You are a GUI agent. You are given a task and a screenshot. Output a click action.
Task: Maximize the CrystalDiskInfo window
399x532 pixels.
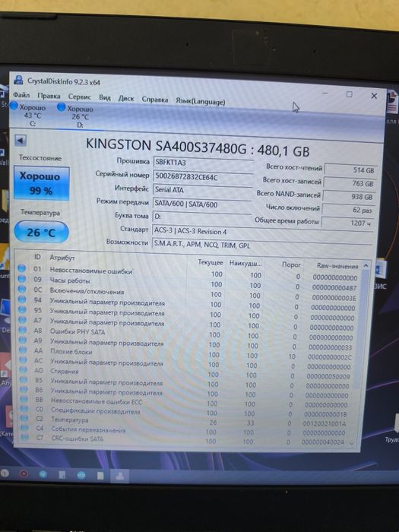(x=349, y=94)
